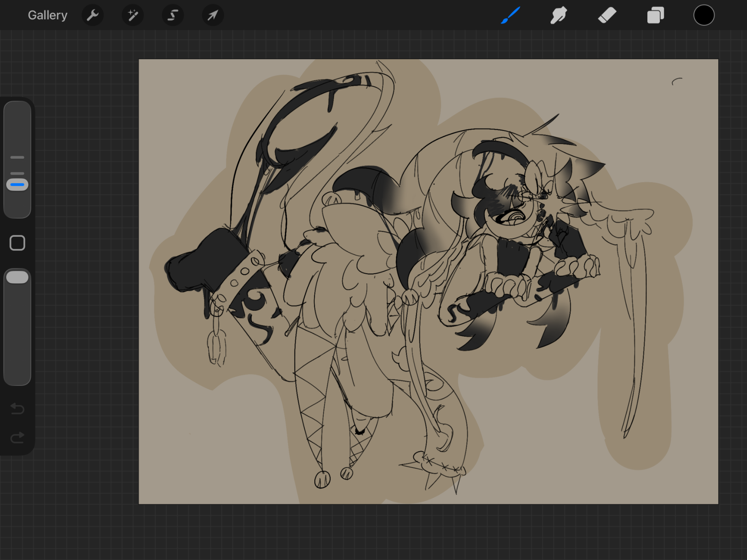747x560 pixels.
Task: Adjust the brush opacity slider
Action: tap(18, 327)
